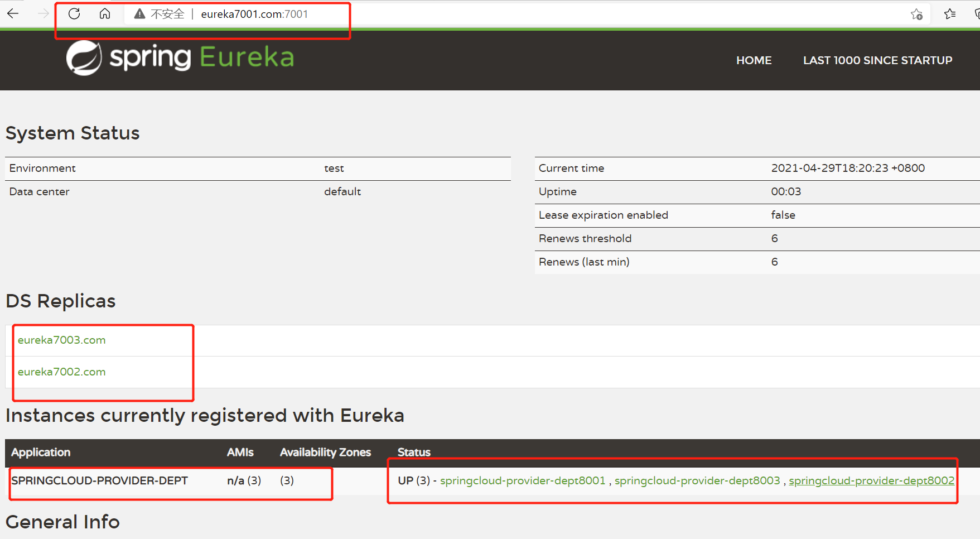This screenshot has height=539, width=980.
Task: Open the HOME navigation item
Action: pyautogui.click(x=754, y=60)
